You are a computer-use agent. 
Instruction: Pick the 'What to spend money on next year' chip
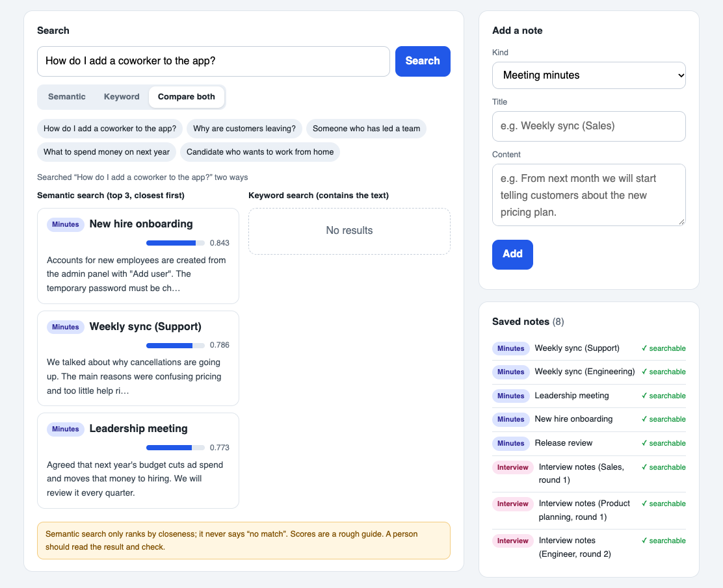pyautogui.click(x=107, y=152)
